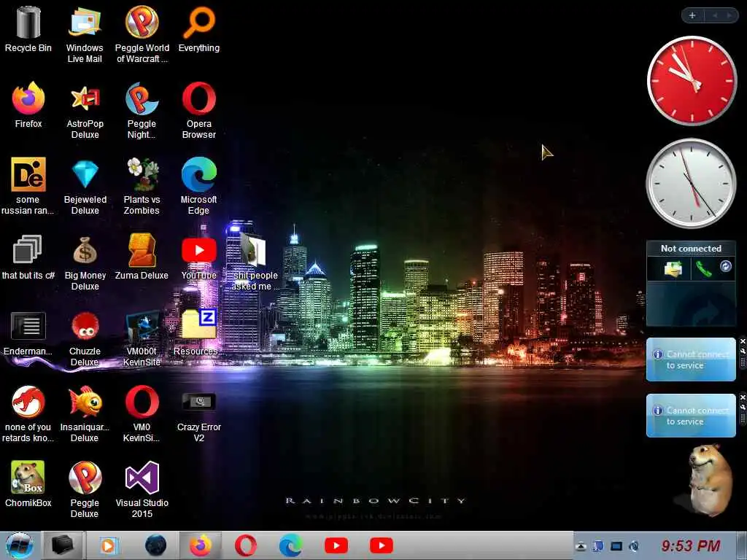The width and height of the screenshot is (747, 560).
Task: Select the VM0b0t KevinSite desktop icon
Action: point(142,338)
